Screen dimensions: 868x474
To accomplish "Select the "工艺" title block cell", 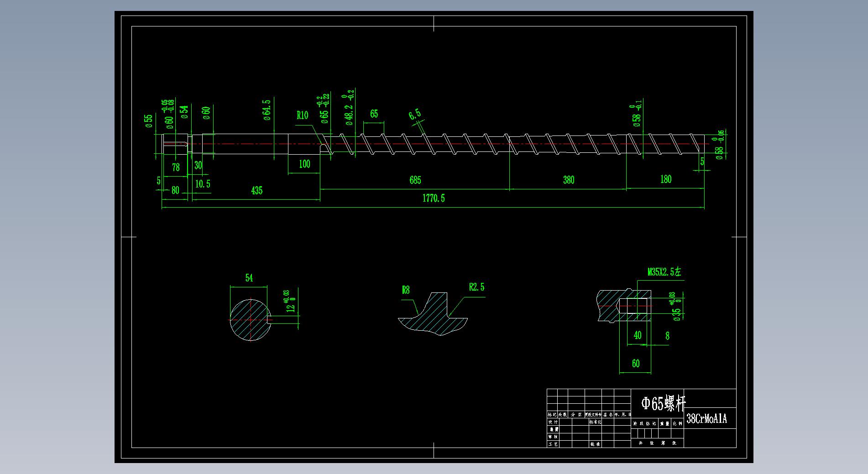I will pyautogui.click(x=553, y=444).
